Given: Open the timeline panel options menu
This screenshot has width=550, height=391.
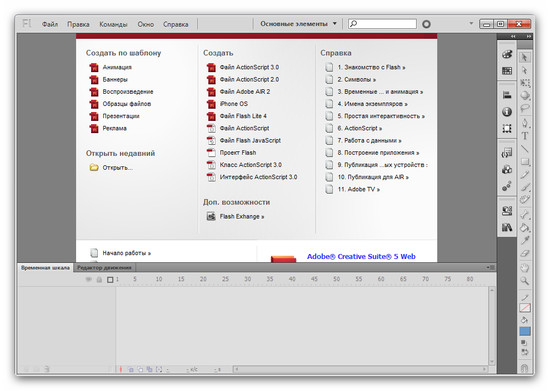Looking at the screenshot, I should coord(491,268).
